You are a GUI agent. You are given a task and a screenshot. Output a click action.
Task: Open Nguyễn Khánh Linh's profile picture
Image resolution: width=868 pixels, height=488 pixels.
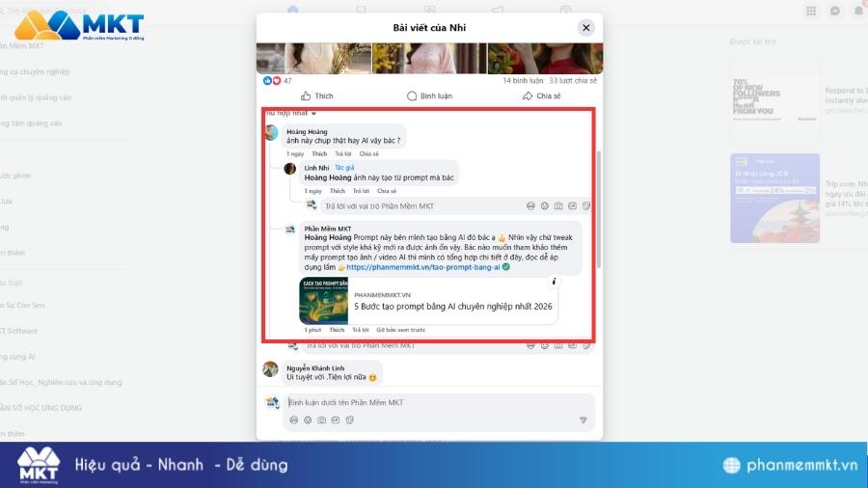coord(271,369)
